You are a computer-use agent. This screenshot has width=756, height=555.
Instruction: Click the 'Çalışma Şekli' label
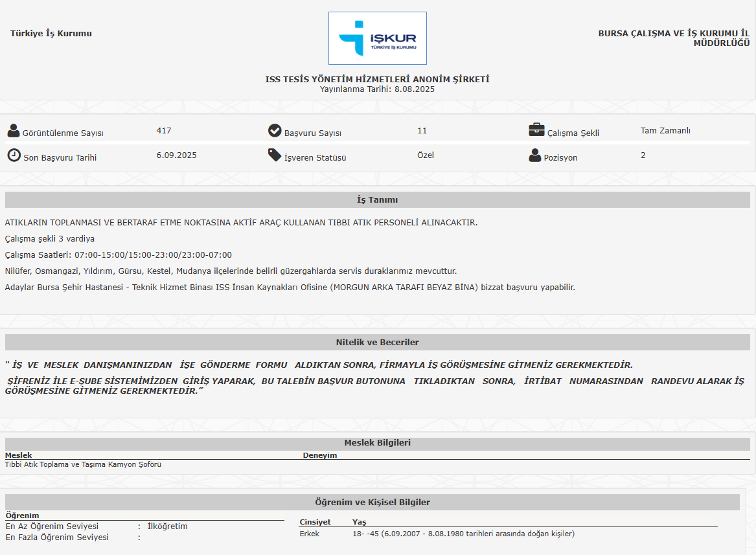[573, 133]
